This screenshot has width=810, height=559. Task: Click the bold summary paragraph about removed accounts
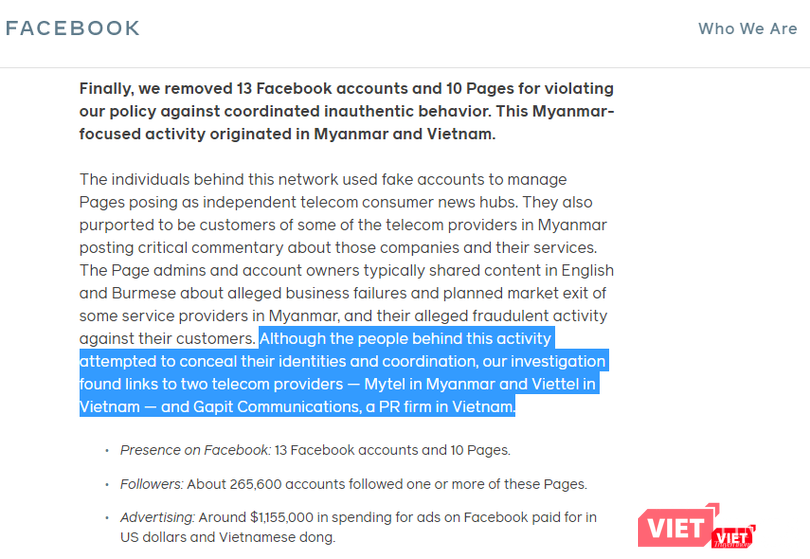coord(346,111)
